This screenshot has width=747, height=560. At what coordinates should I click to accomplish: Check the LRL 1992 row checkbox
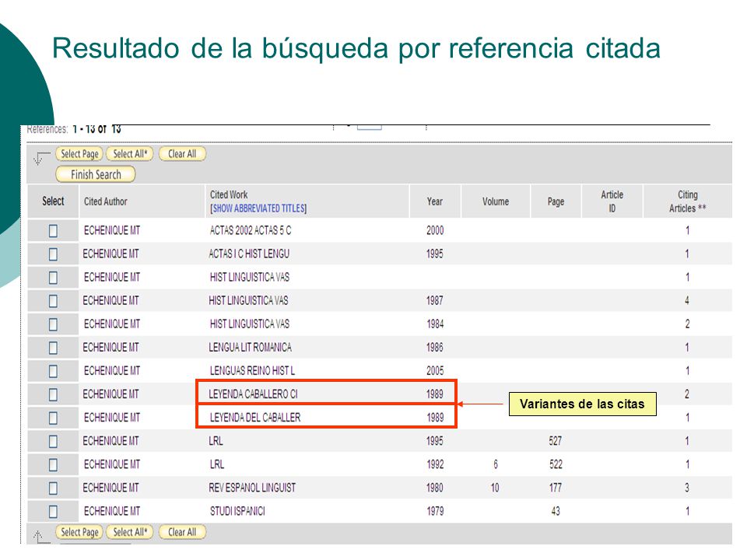[53, 464]
